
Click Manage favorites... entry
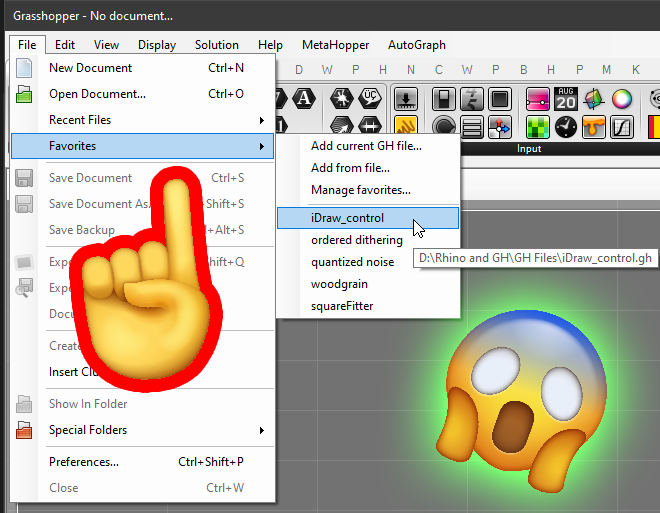tap(361, 190)
